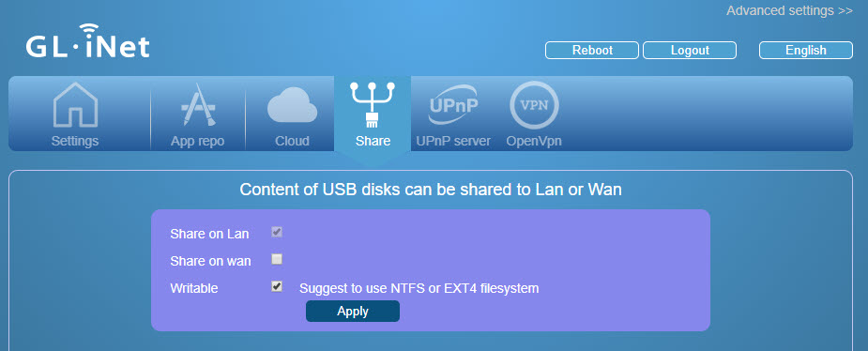Select the Cloud icon
The width and height of the screenshot is (868, 351).
click(x=292, y=105)
